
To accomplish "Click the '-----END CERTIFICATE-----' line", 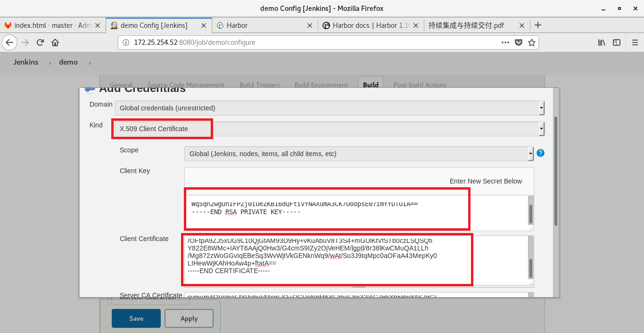I will coord(228,271).
